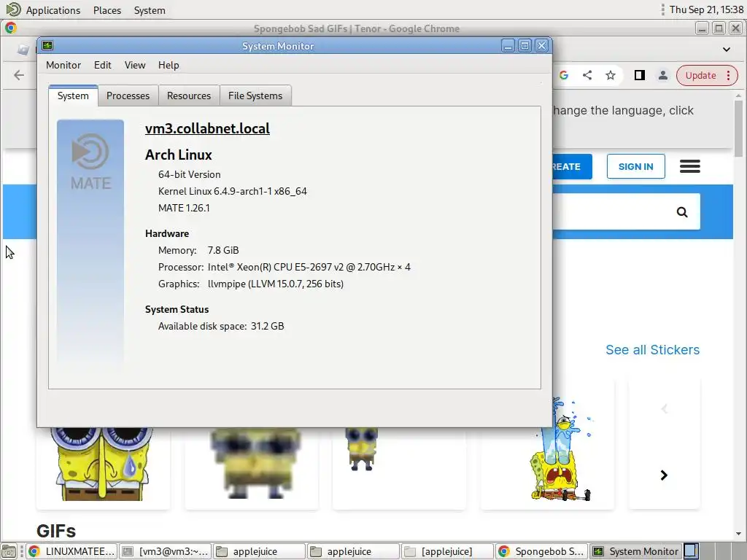Click the System Monitor title bar icon
The image size is (747, 560).
(x=47, y=46)
